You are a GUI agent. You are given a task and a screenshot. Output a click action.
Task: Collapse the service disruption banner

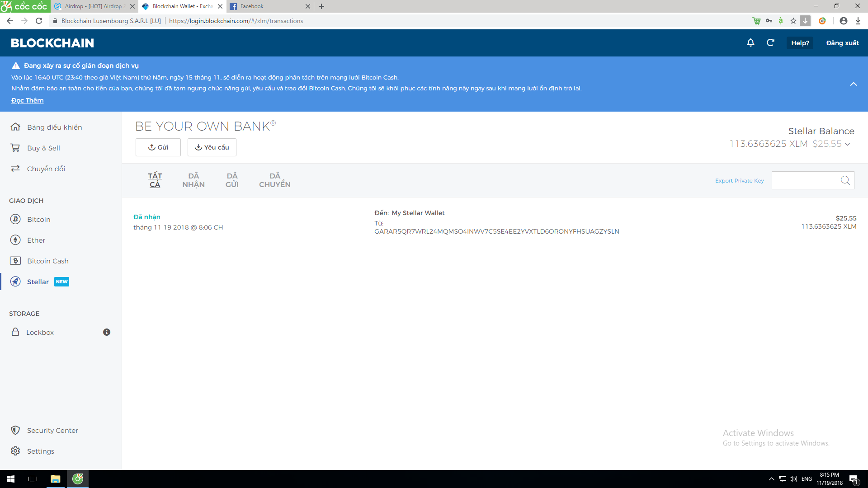tap(853, 84)
